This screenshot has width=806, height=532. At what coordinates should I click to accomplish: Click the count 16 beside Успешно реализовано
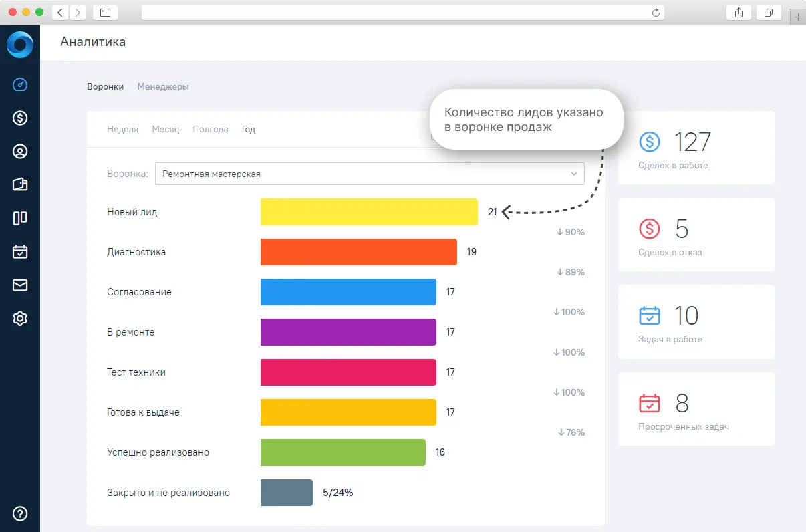(x=440, y=452)
